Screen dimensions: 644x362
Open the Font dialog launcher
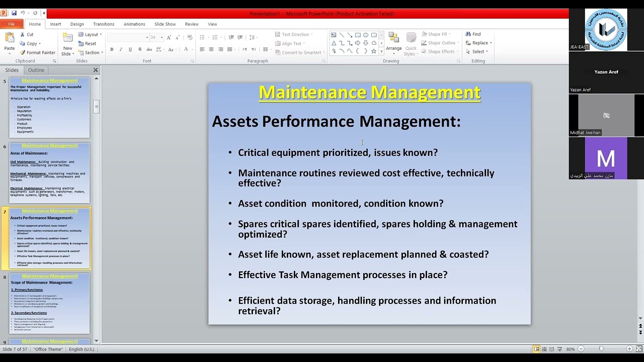[192, 61]
